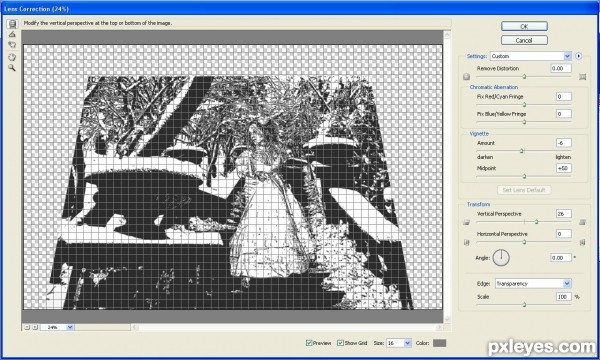Open the grid Size dropdown
The height and width of the screenshot is (360, 600).
[x=399, y=343]
